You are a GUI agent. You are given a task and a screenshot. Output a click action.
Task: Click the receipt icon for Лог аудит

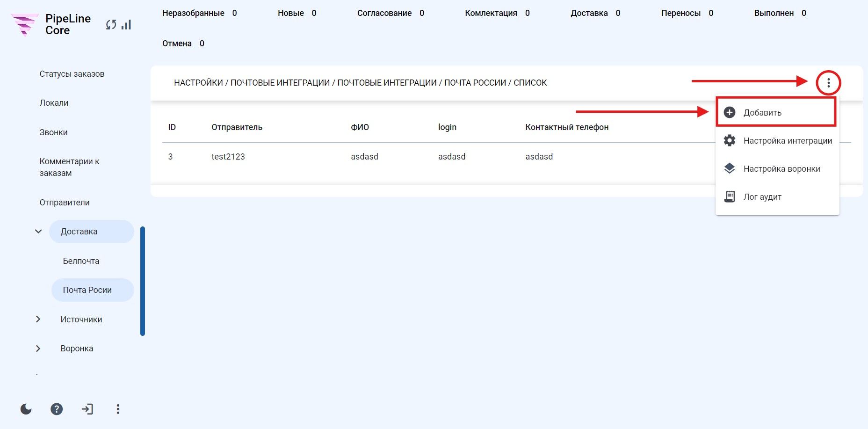click(x=730, y=196)
